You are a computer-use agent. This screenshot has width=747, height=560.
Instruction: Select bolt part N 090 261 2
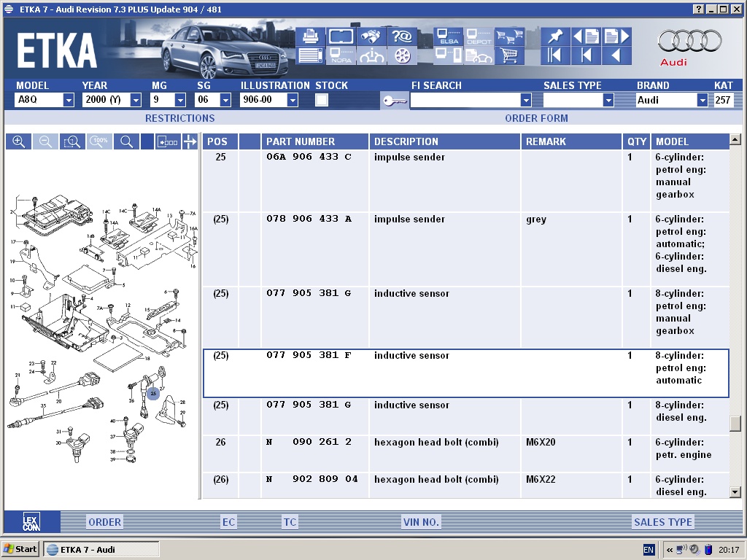click(309, 441)
